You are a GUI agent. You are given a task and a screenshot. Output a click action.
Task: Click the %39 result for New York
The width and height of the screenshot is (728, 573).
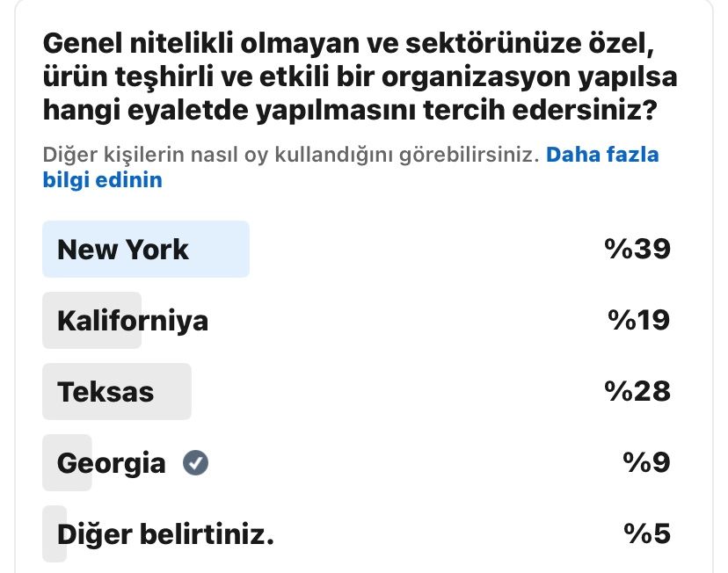(637, 250)
